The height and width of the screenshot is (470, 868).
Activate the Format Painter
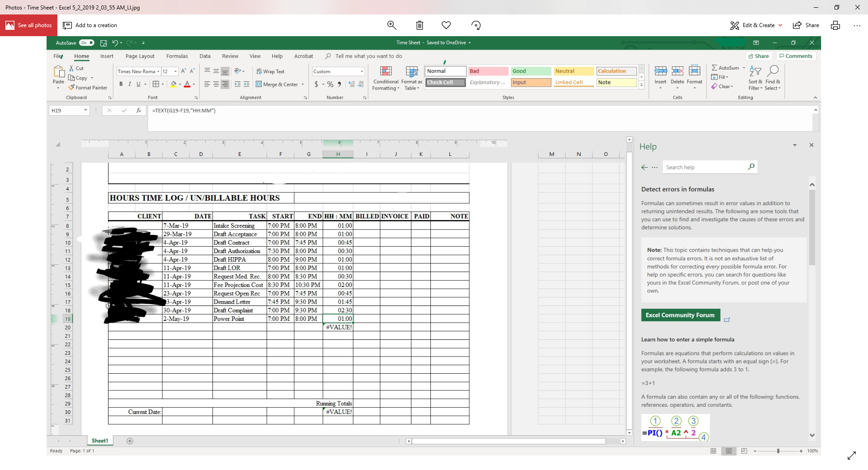(88, 88)
